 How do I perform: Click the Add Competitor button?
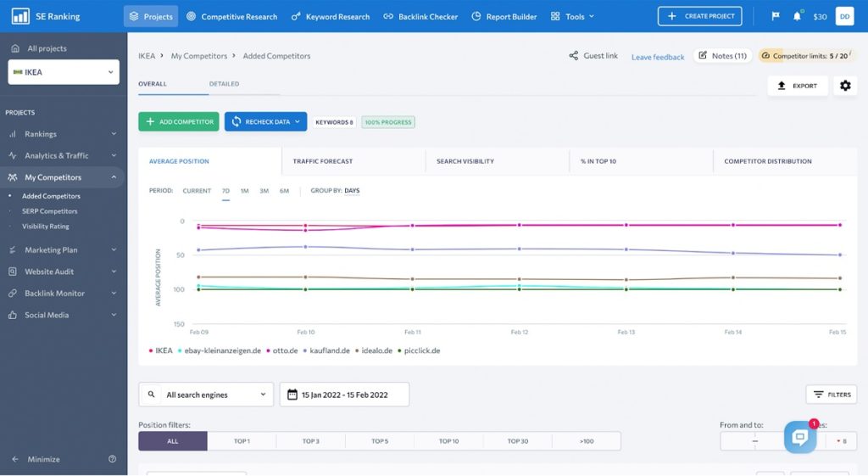coord(179,122)
